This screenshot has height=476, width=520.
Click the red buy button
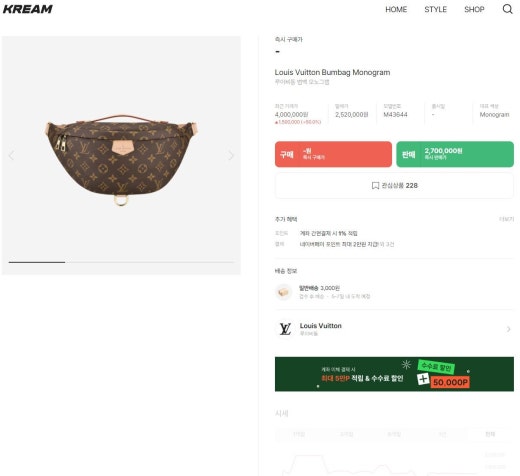point(333,154)
